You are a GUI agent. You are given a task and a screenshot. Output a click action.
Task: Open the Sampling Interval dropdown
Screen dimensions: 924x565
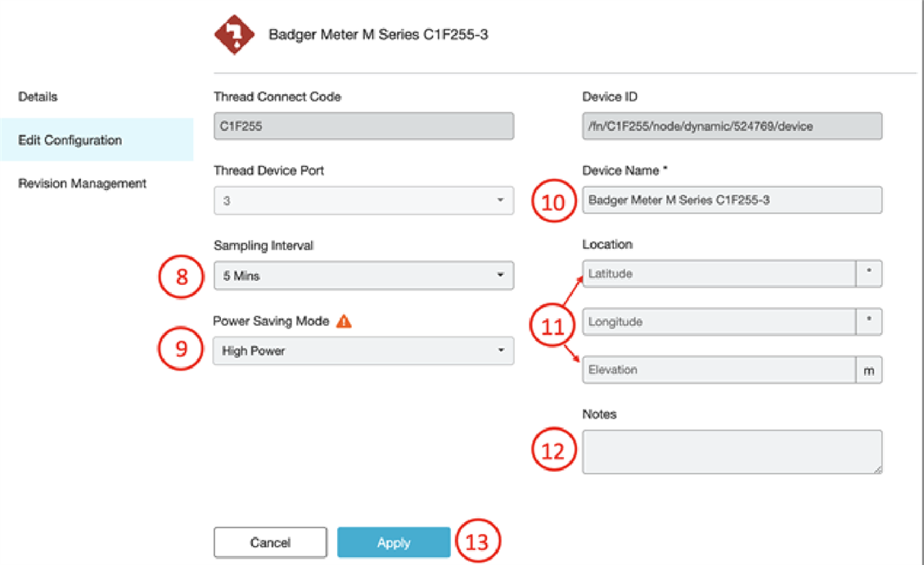point(363,276)
